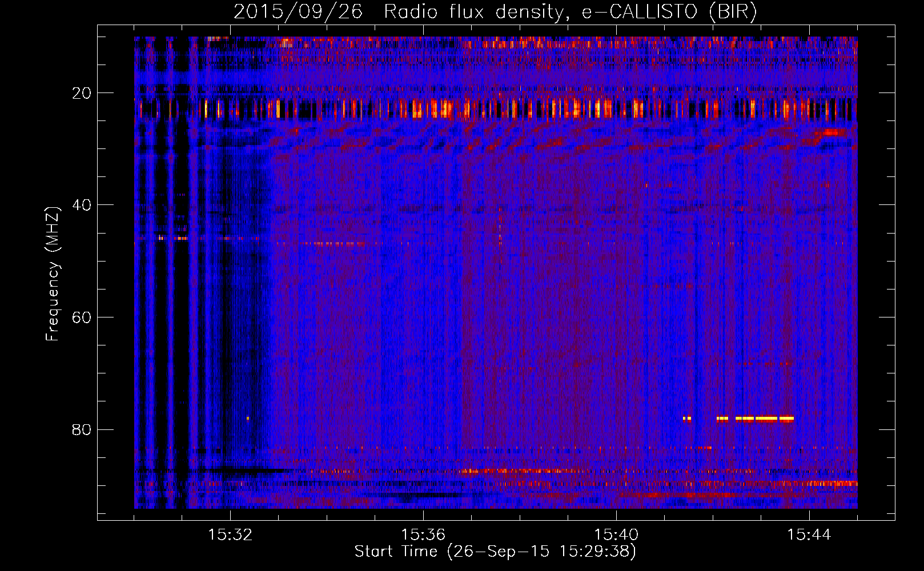
Task: Click the 15:32 time tick label
Action: (x=230, y=535)
